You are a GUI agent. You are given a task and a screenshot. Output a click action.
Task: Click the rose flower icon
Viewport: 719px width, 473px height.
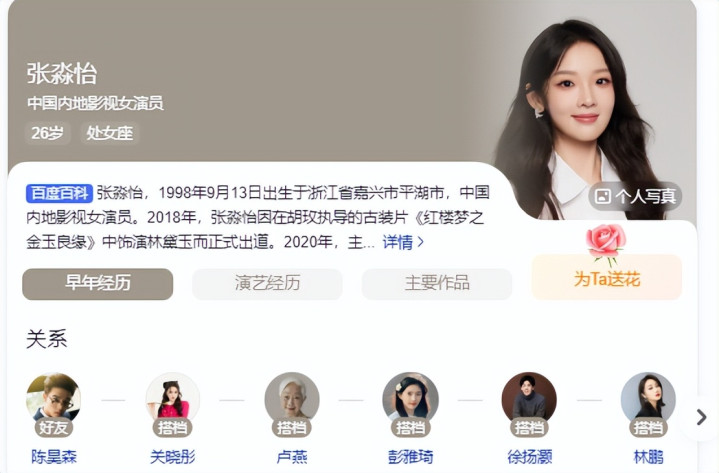pyautogui.click(x=606, y=244)
